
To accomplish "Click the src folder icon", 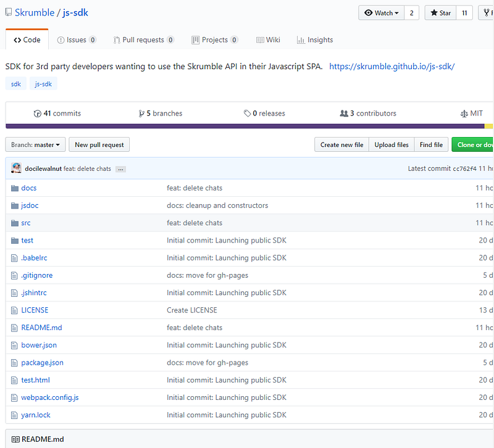I will click(14, 223).
